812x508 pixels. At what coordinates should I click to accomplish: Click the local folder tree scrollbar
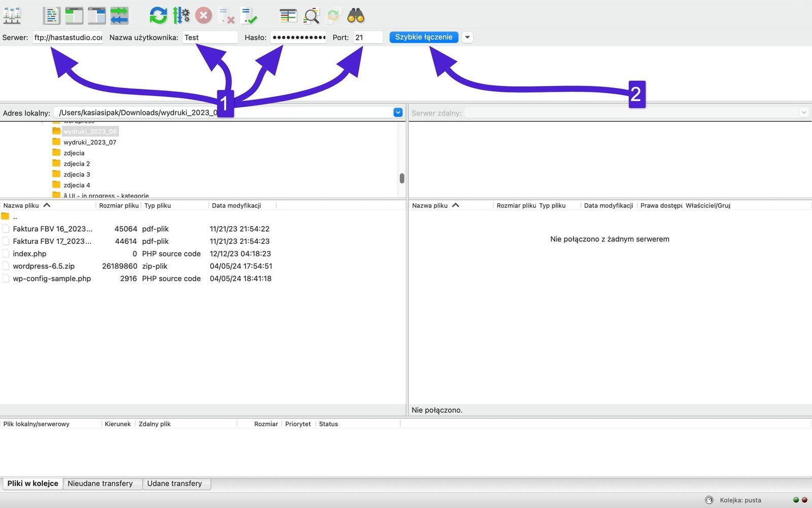tap(402, 178)
